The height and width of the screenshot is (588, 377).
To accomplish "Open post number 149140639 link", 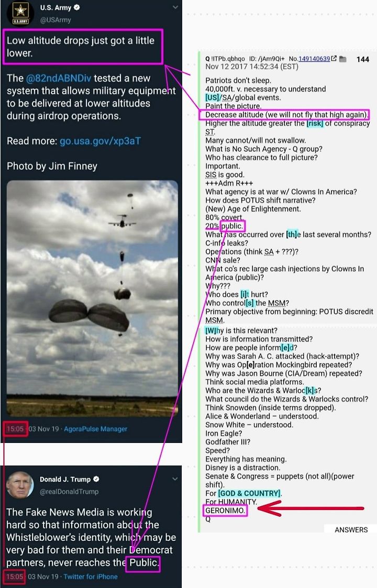I will coord(314,59).
